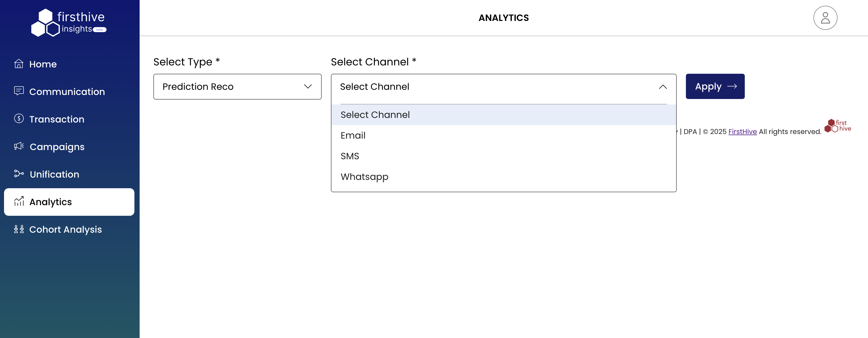Click the Cohort Analysis people icon
868x338 pixels.
click(19, 229)
